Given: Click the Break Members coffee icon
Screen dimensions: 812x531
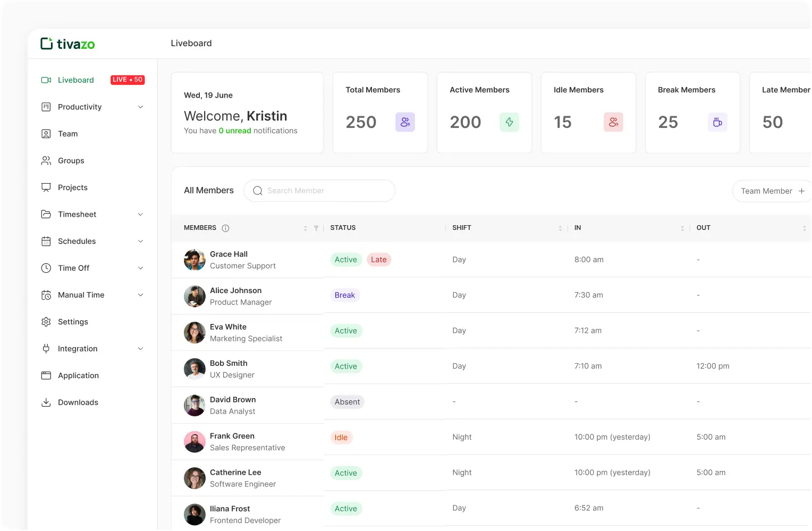Looking at the screenshot, I should tap(717, 122).
